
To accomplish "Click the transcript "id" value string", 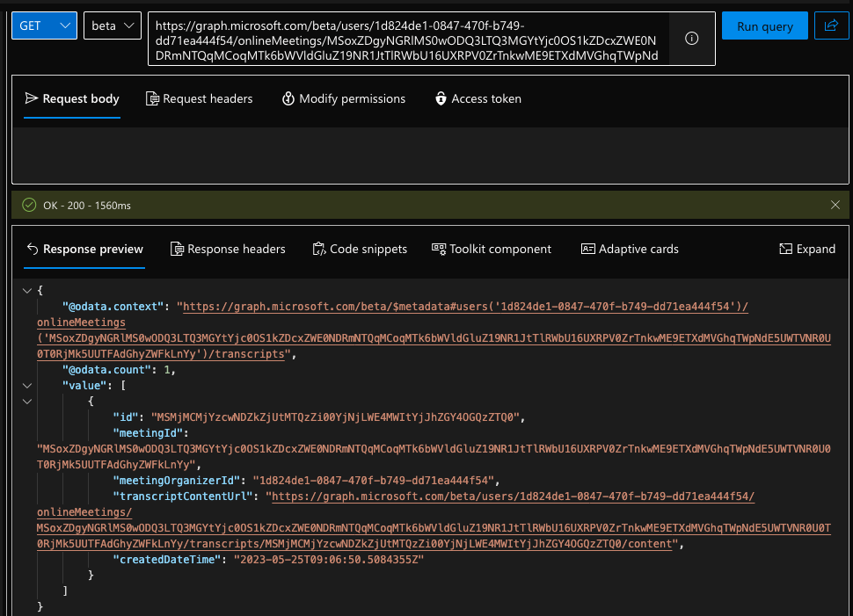I will point(335,417).
